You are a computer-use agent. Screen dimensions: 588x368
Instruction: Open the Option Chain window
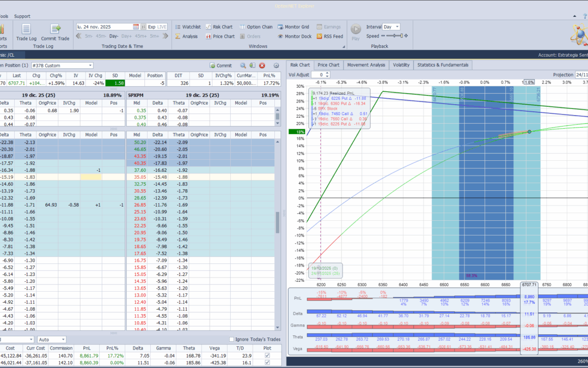(x=256, y=27)
